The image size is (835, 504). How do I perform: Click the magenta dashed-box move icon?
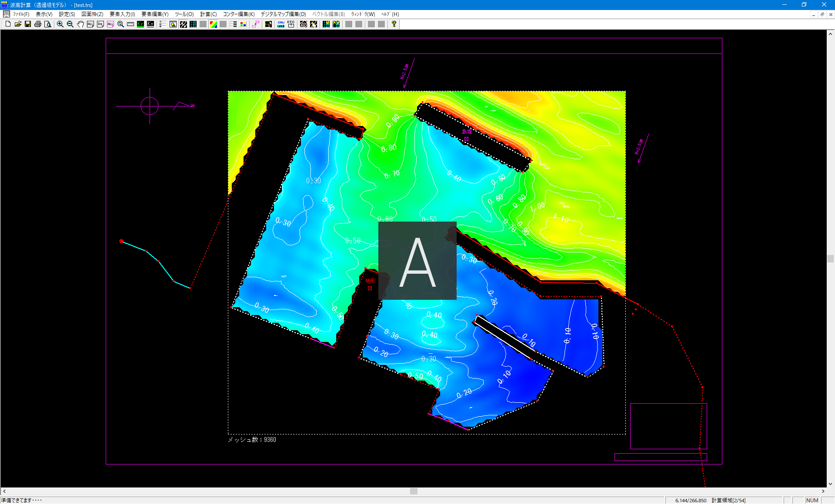click(x=255, y=24)
